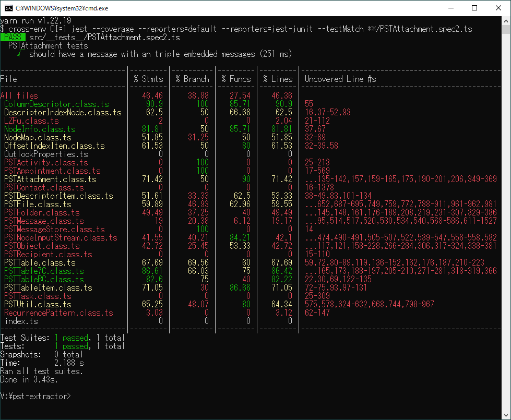Click the 'Tests: 1 passed' summary line
This screenshot has height=420, width=511.
(63, 346)
